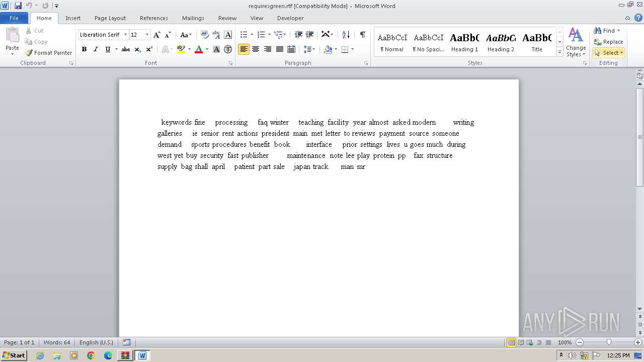Open the Font dialog launcher
Image resolution: width=644 pixels, height=362 pixels.
tap(230, 63)
